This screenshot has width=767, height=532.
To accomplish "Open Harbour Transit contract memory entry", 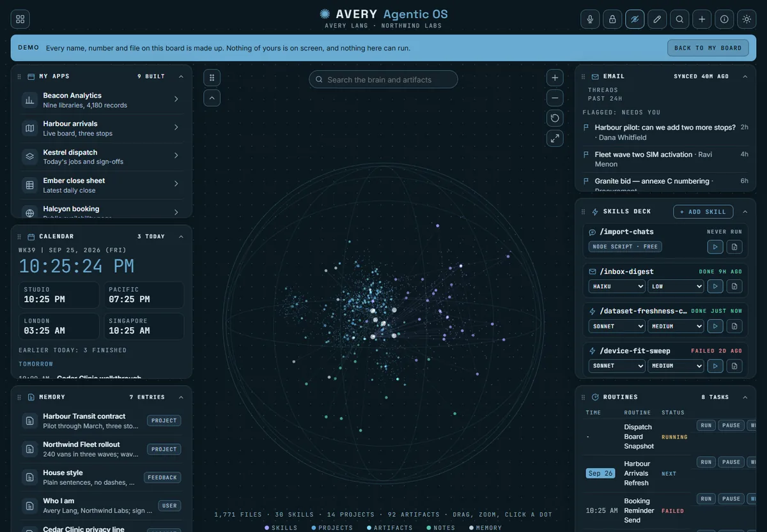I will 101,421.
